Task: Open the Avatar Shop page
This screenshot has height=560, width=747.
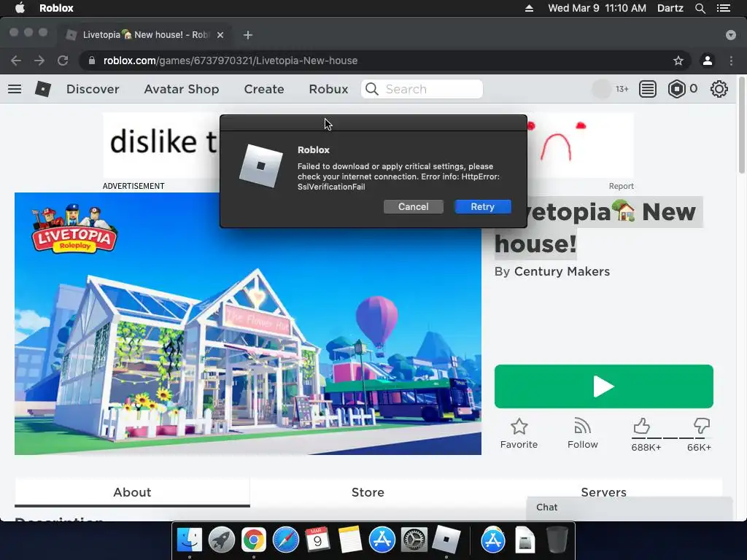Action: (x=182, y=89)
